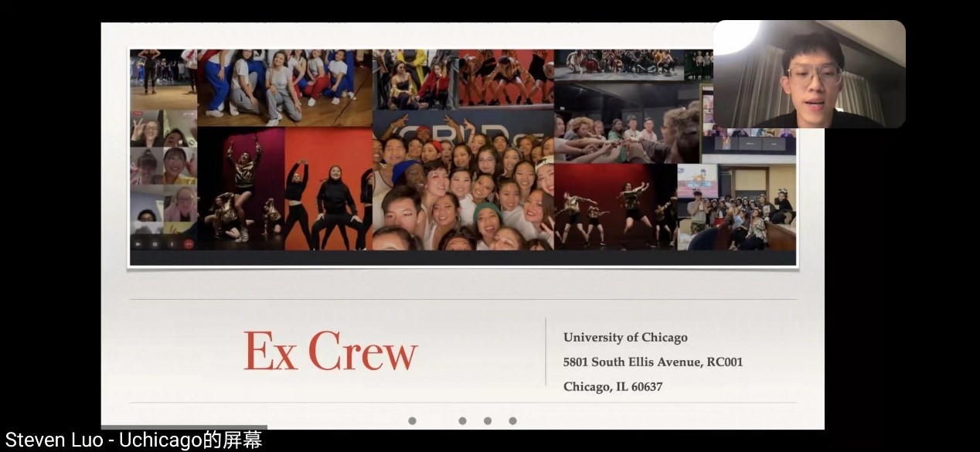Click the "Ex Crew" slide title
The image size is (980, 452).
pyautogui.click(x=330, y=352)
